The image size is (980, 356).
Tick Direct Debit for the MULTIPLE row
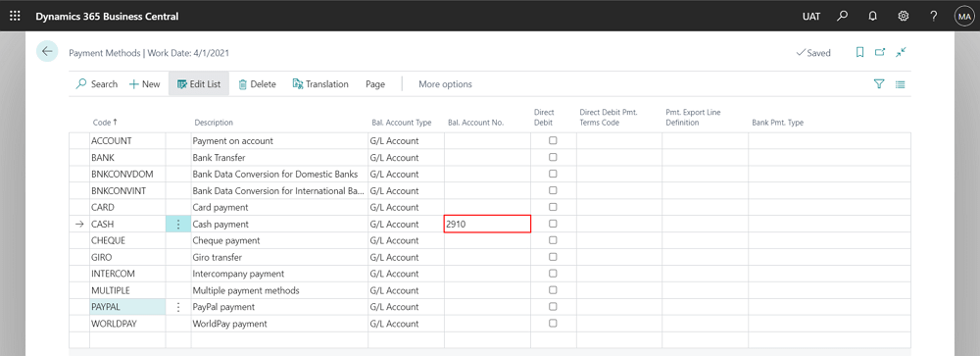(553, 289)
